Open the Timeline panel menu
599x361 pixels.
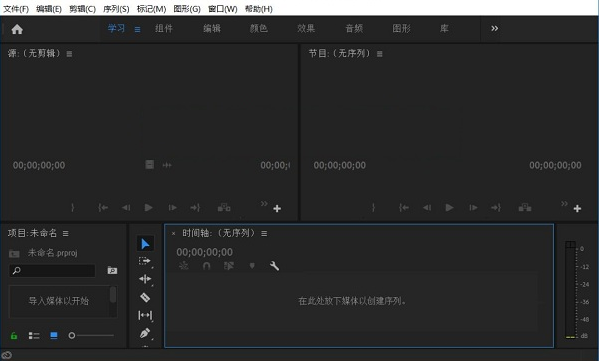click(x=264, y=233)
